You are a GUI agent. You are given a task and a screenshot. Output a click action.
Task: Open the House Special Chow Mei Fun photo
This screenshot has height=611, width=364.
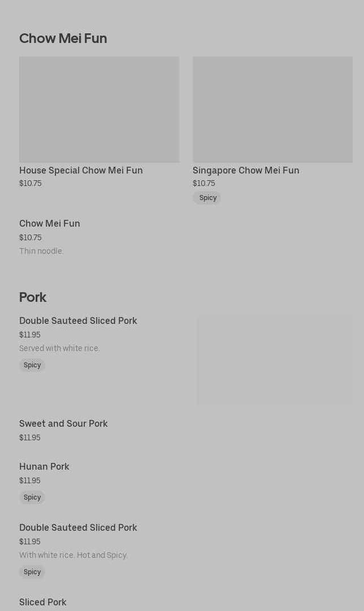coord(99,109)
